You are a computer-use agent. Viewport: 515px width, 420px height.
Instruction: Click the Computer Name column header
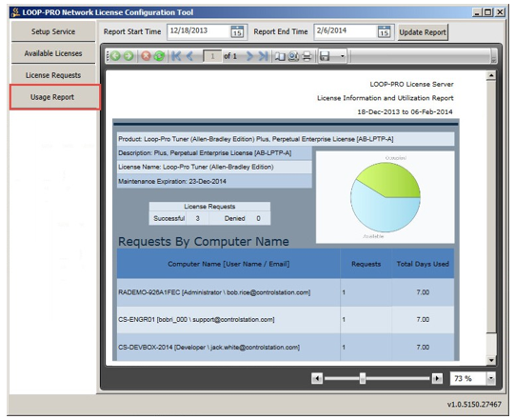coord(228,264)
